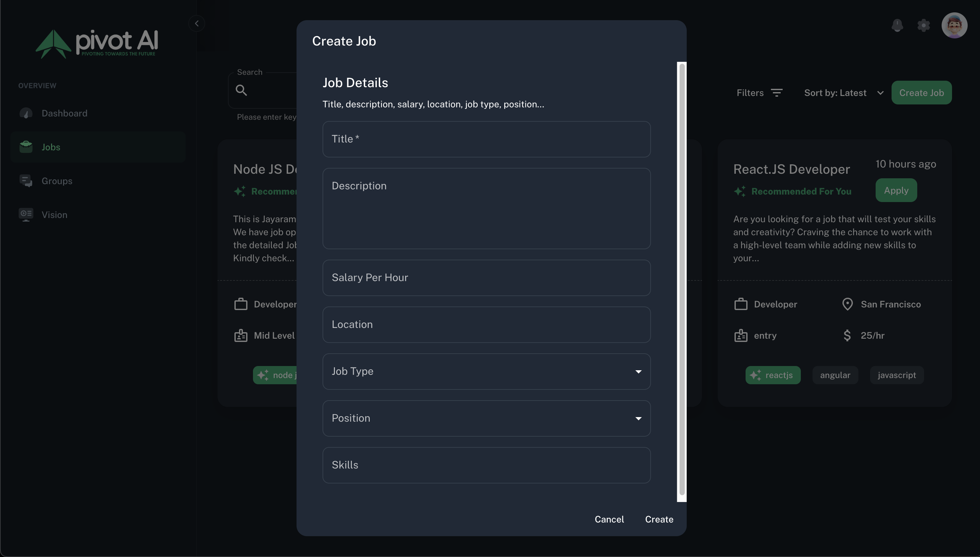Collapse the sidebar with chevron button
This screenshot has height=557, width=980.
point(196,23)
